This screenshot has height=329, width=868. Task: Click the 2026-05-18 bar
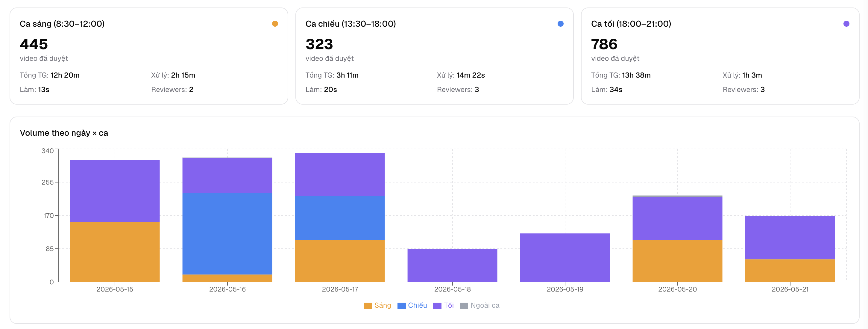[452, 265]
